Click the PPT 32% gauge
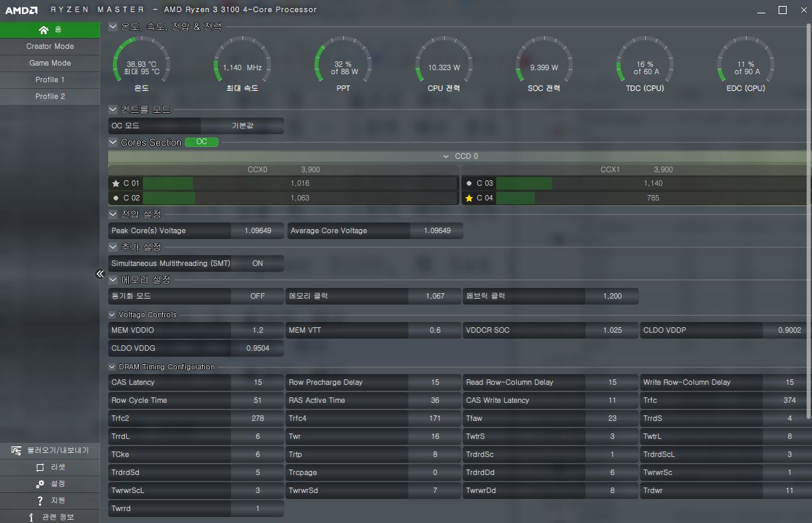Image resolution: width=812 pixels, height=523 pixels. pos(343,65)
